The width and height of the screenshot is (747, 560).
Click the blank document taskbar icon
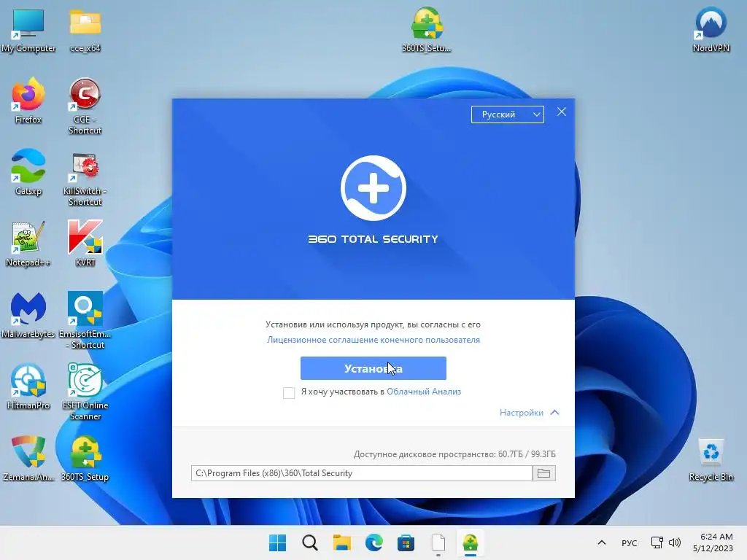click(438, 542)
